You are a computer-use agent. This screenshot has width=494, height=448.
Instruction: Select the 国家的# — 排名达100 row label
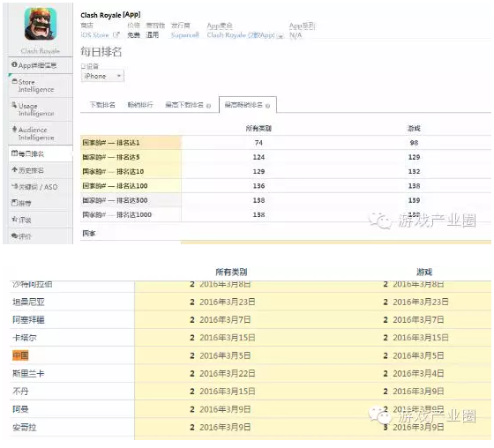[x=115, y=186]
